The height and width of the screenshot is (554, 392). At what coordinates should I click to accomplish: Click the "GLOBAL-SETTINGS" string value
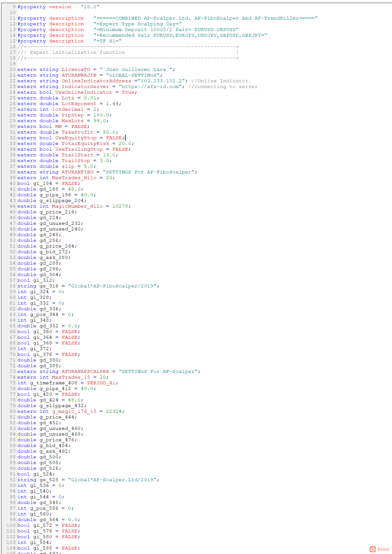coord(133,75)
